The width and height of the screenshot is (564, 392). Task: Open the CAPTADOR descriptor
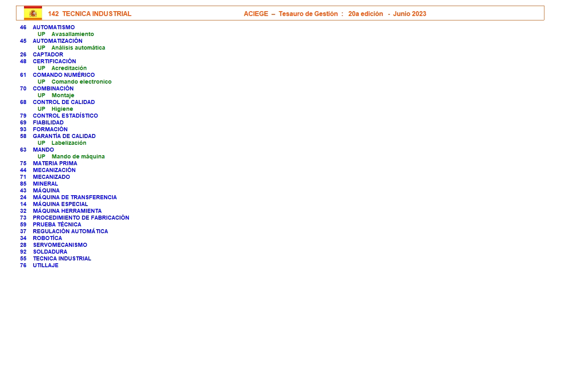[x=48, y=54]
